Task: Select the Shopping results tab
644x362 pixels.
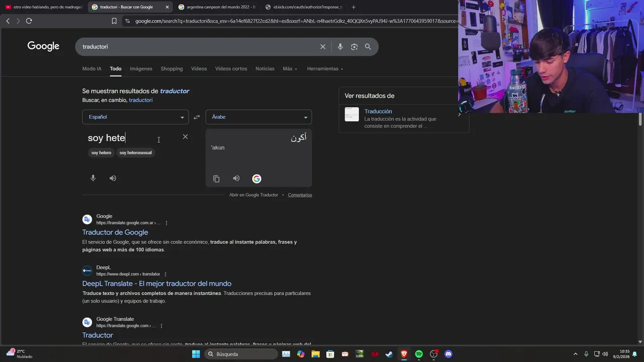Action: click(x=172, y=69)
